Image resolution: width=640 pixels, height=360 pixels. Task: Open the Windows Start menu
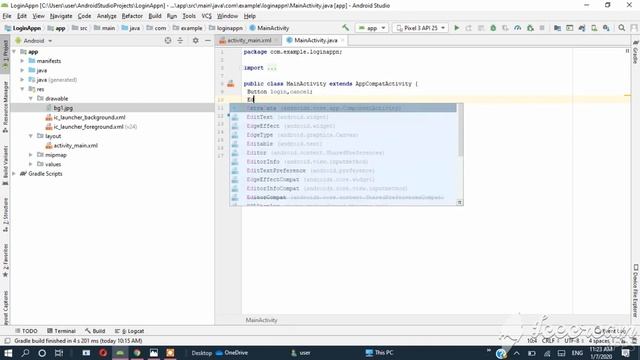pyautogui.click(x=8, y=353)
